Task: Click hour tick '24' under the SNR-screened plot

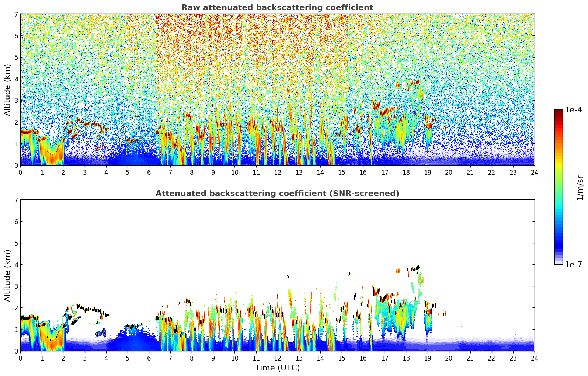Action: click(534, 358)
